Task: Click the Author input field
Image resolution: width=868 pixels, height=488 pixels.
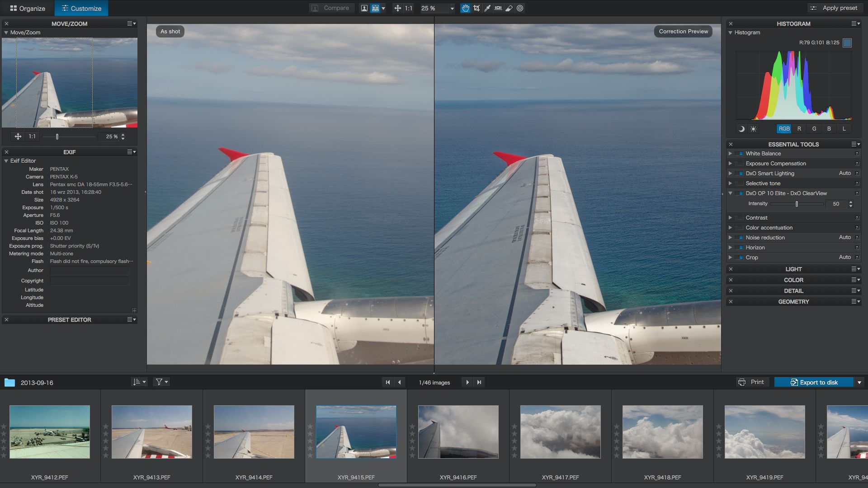Action: 90,271
